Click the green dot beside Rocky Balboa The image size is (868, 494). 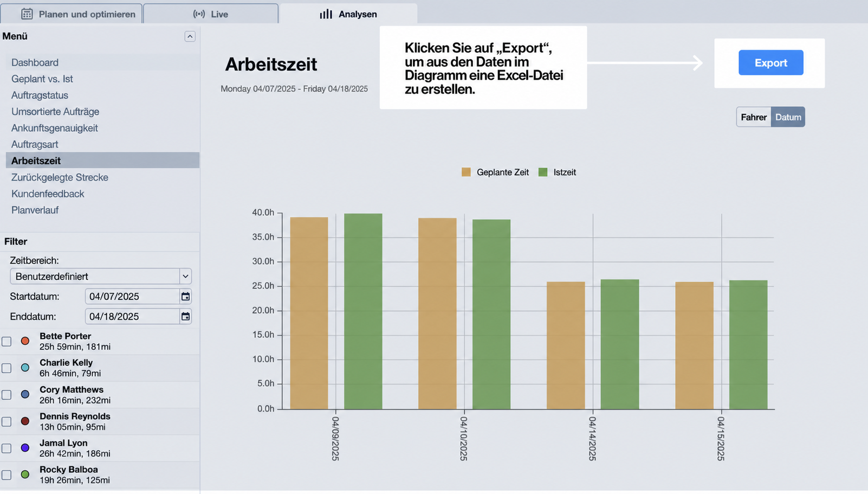(25, 474)
